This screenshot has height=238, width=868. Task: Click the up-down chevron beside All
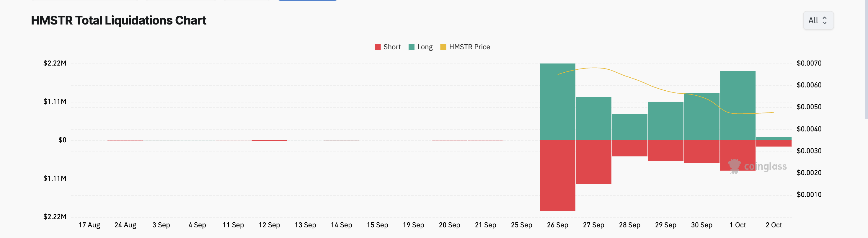coord(825,21)
